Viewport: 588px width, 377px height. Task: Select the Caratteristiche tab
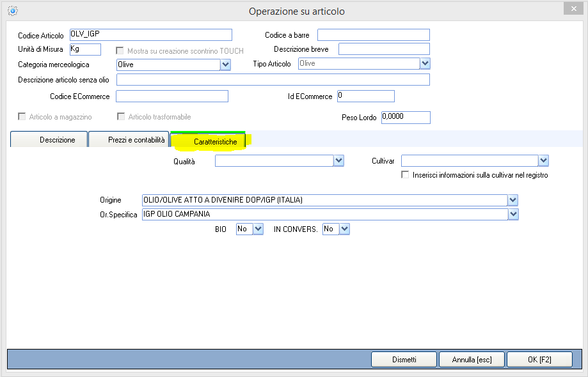point(208,141)
